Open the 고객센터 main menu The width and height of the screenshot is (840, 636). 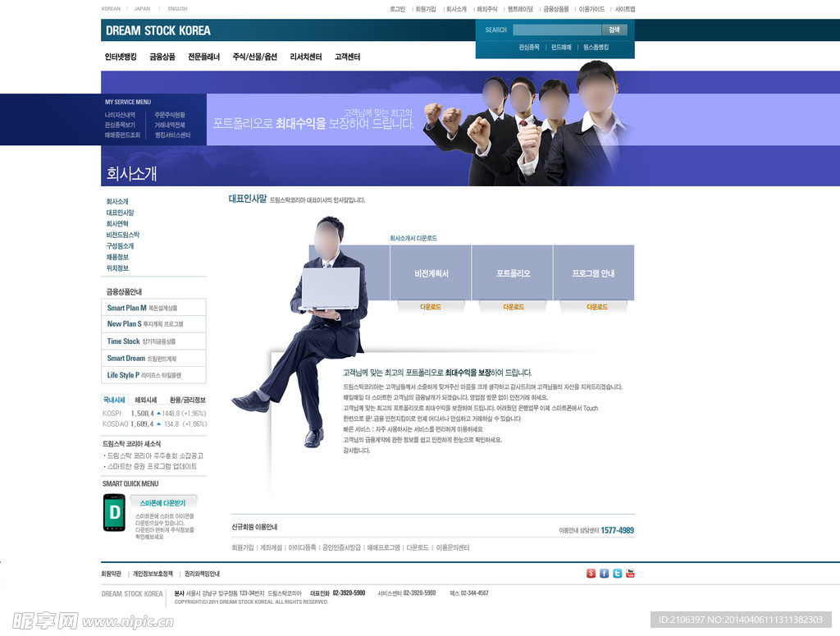pos(347,57)
